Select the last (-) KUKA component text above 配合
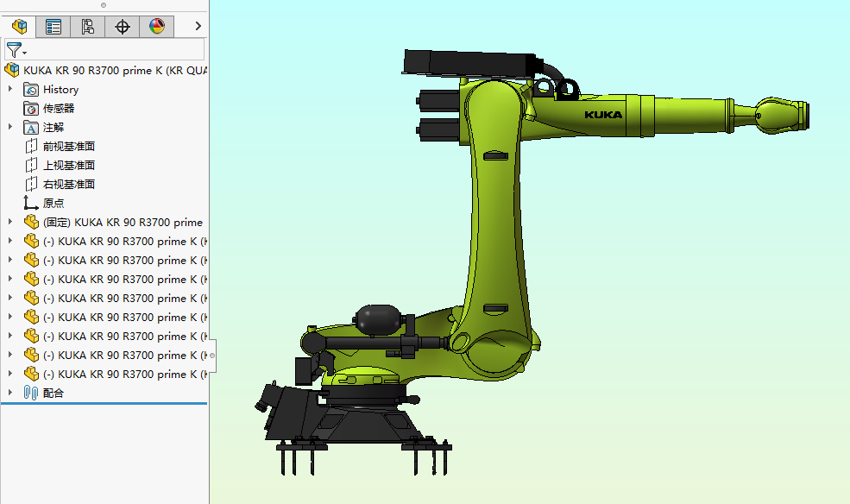Screen dimensions: 850x504 point(124,374)
